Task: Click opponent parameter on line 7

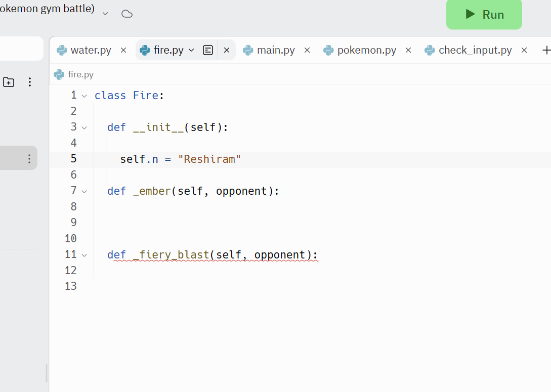Action: point(241,191)
